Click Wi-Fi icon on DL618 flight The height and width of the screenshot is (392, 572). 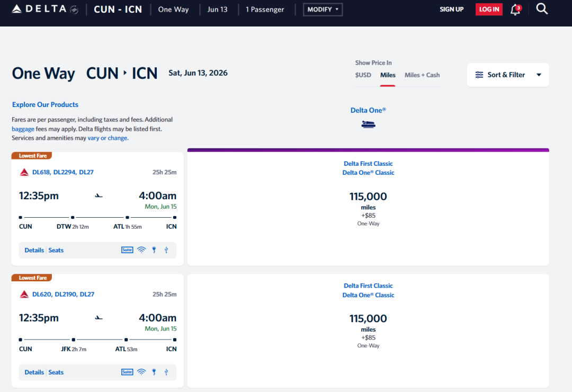coord(141,250)
